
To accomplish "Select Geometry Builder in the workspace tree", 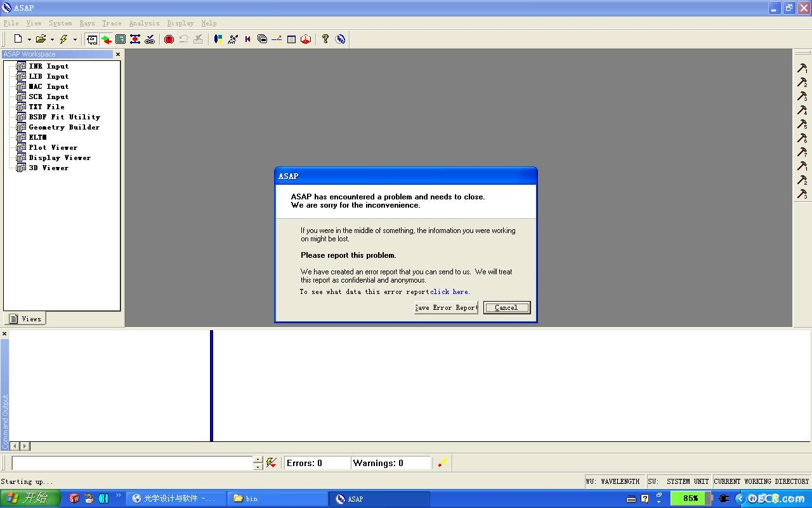I will (x=64, y=127).
